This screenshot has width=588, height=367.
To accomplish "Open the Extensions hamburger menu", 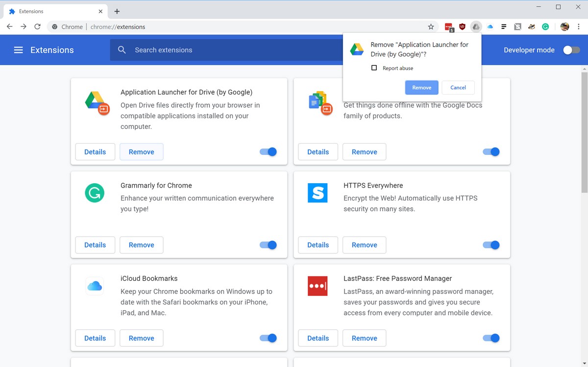I will 18,49.
